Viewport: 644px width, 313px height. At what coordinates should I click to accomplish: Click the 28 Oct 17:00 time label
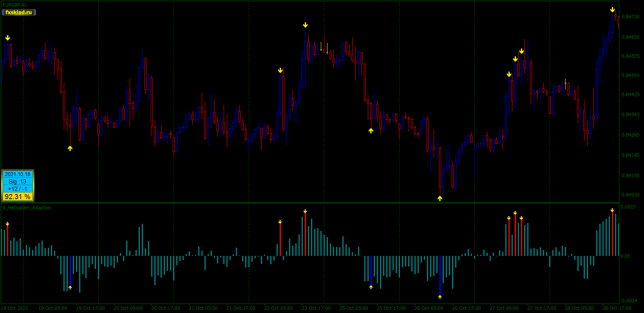point(617,308)
